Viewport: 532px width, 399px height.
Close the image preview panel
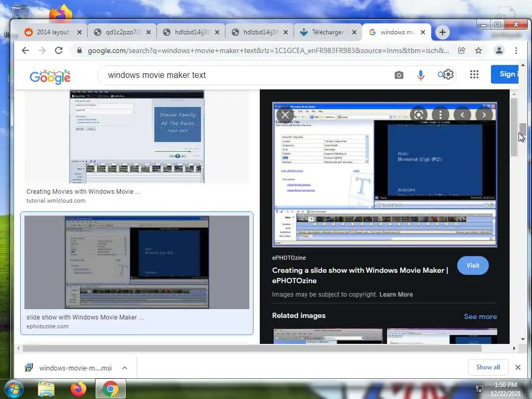click(x=285, y=115)
